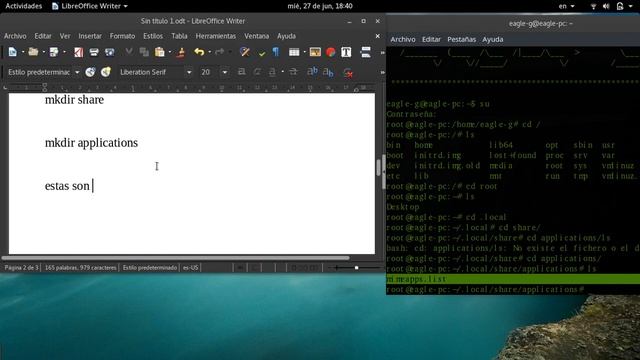Click the Paste clipboard icon
640x360 pixels.
[x=160, y=52]
